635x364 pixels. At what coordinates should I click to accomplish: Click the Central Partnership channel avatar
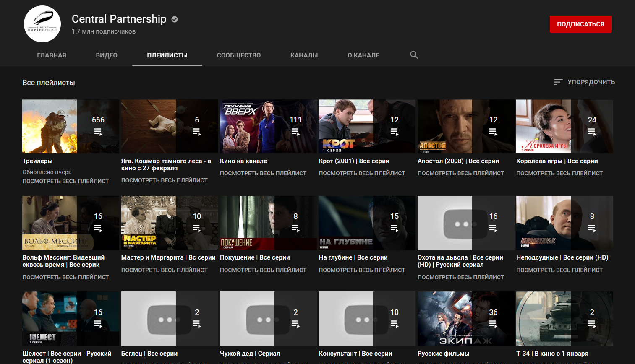coord(42,24)
